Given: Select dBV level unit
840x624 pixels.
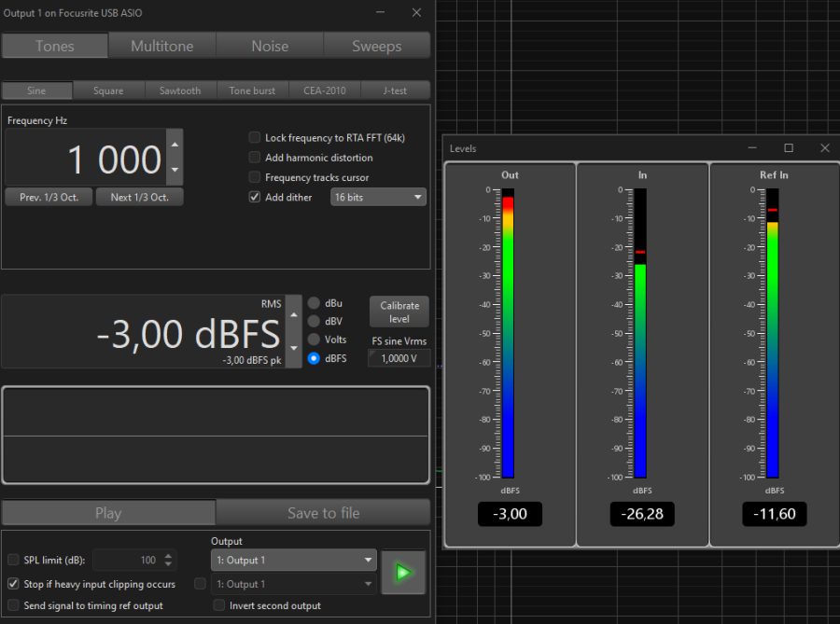Looking at the screenshot, I should 314,321.
